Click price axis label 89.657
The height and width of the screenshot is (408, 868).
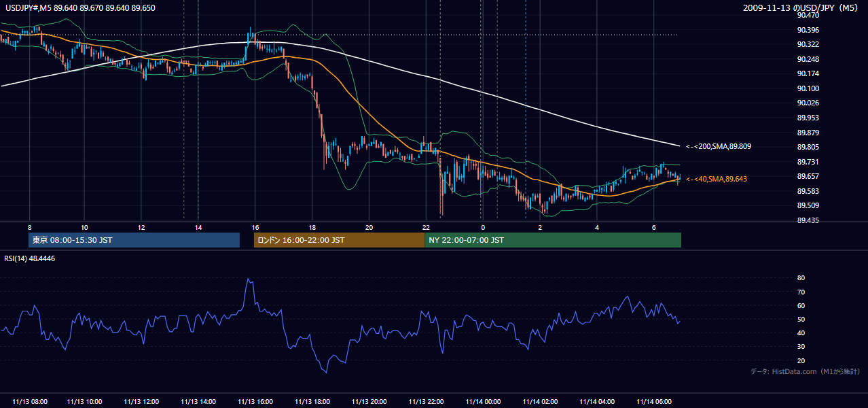(808, 176)
